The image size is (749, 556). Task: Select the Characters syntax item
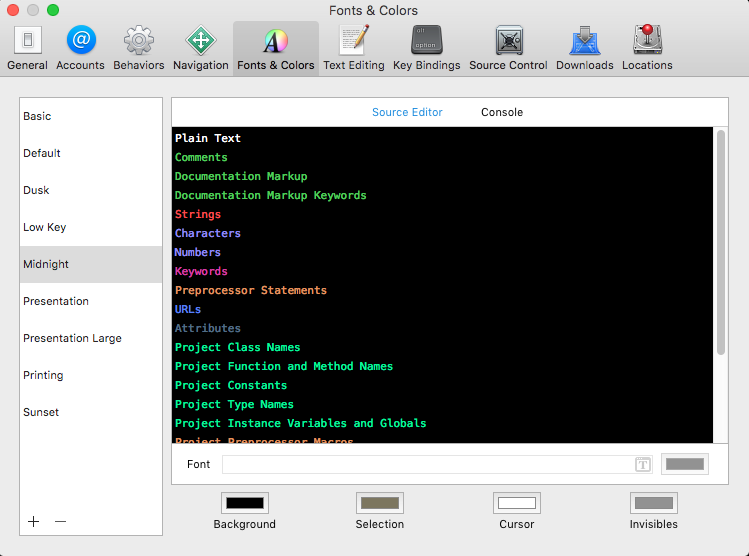[442, 233]
